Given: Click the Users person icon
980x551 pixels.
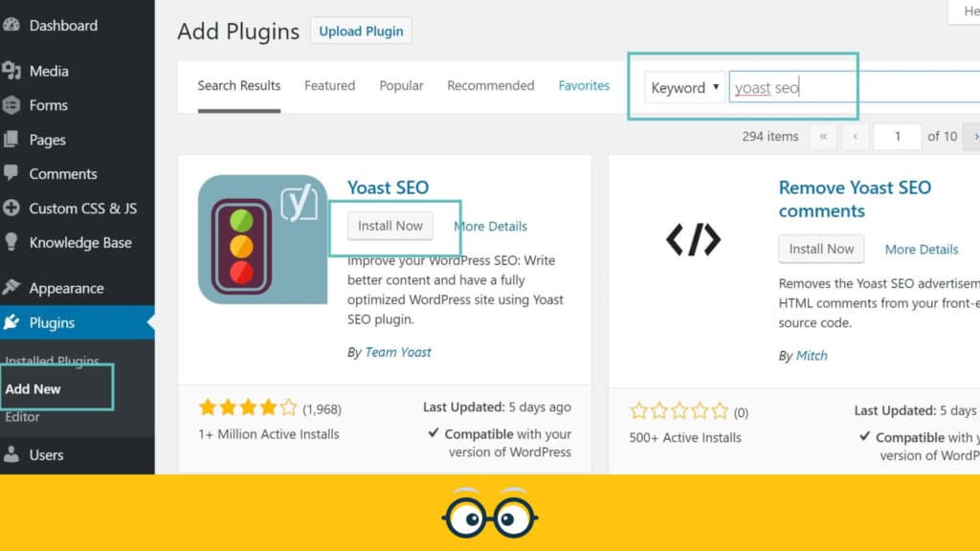Looking at the screenshot, I should tap(11, 454).
